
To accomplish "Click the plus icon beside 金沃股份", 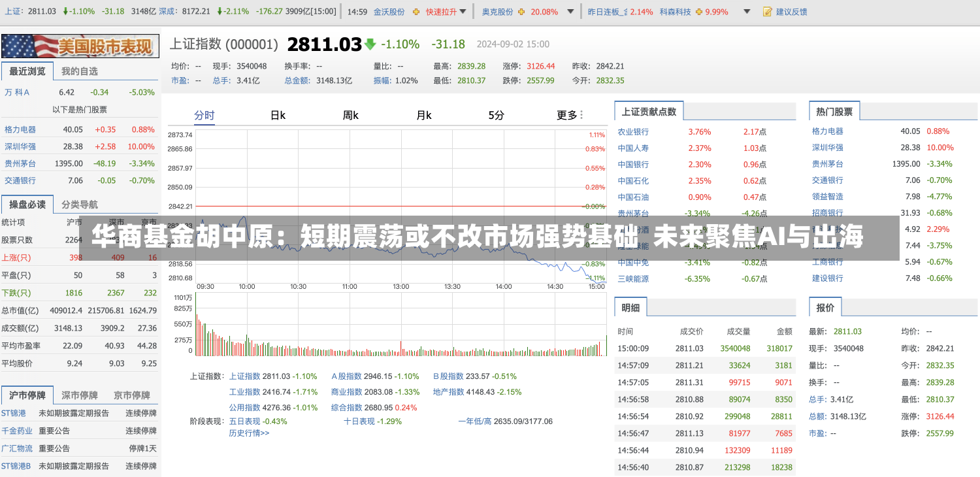I will pos(415,12).
